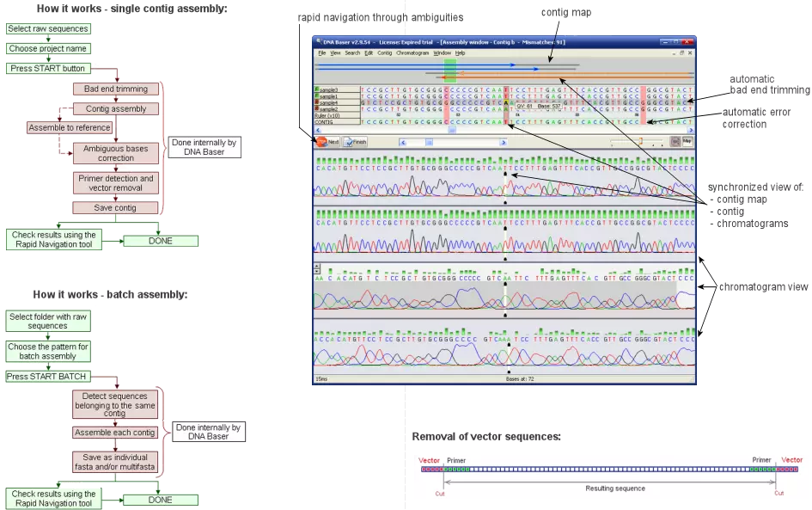Viewport: 812px width, 510px height.
Task: Close the inner assembly window
Action: pyautogui.click(x=690, y=52)
